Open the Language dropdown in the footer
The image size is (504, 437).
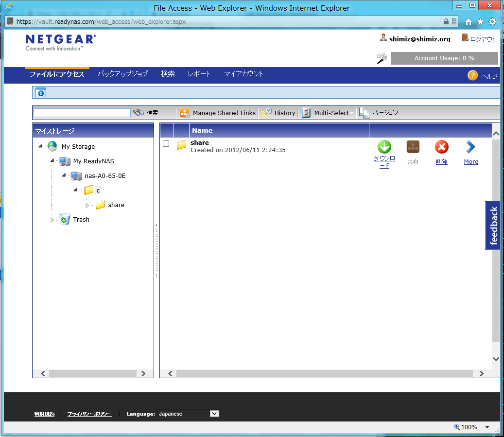point(214,414)
